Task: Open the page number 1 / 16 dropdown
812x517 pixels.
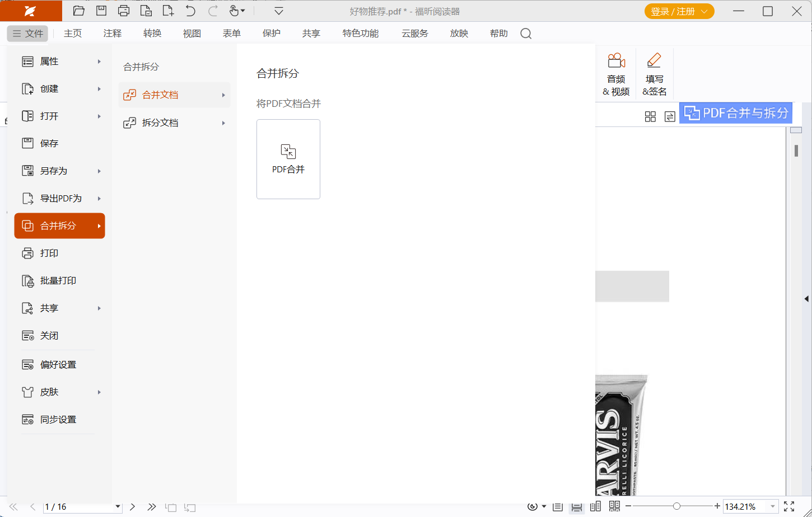Action: (x=118, y=506)
